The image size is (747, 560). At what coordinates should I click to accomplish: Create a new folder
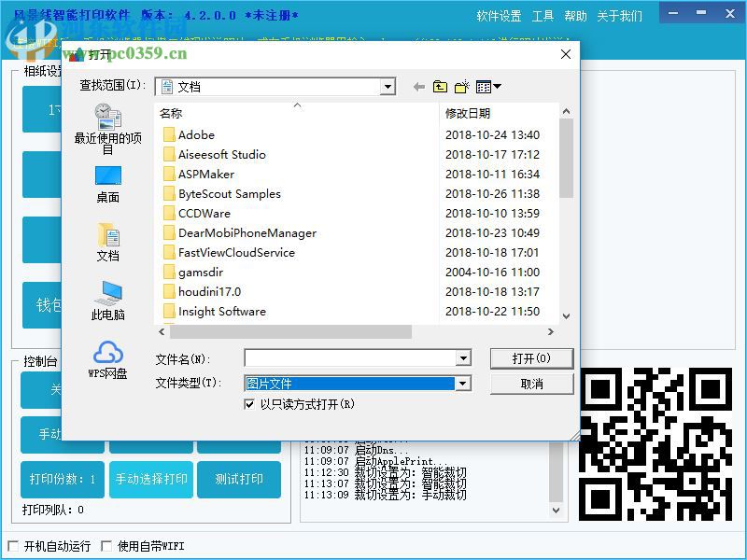pos(461,86)
